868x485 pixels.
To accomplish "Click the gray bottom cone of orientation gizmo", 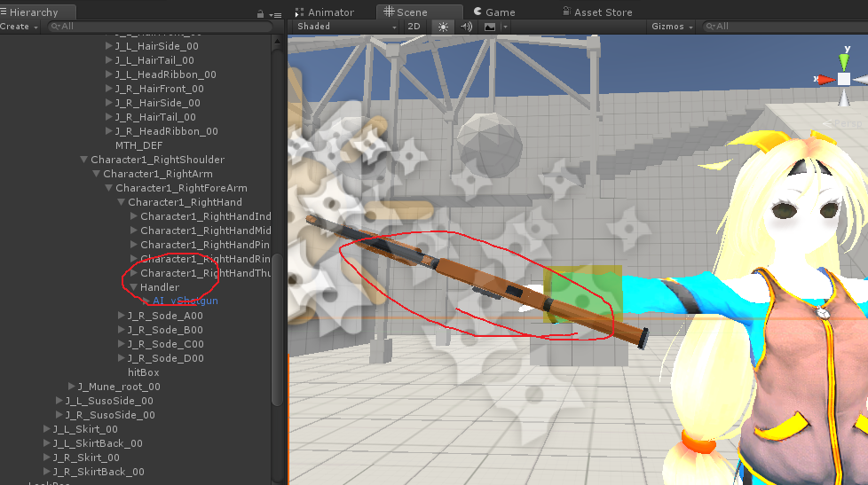I will [844, 98].
